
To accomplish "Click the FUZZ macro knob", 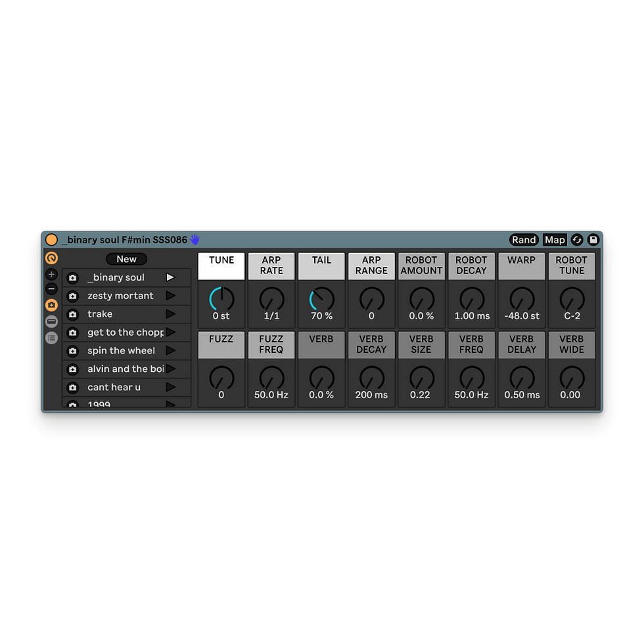I will pyautogui.click(x=221, y=378).
